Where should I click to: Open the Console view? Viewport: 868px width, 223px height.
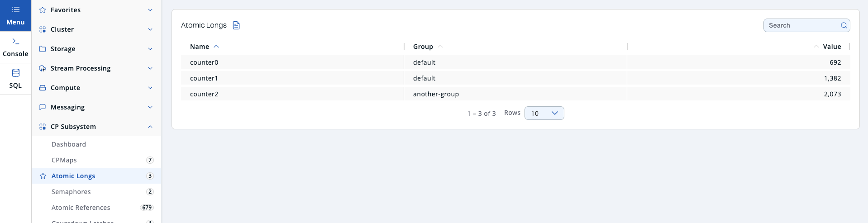tap(15, 47)
